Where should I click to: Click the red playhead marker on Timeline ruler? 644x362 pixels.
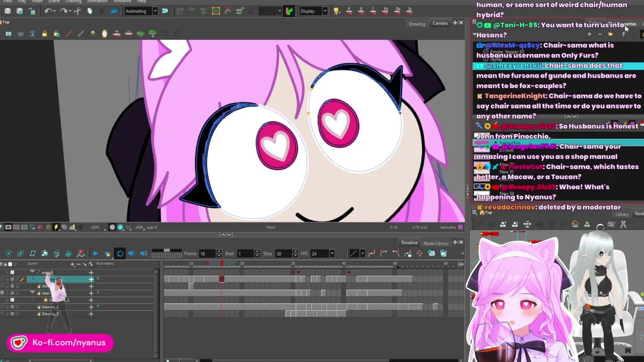point(221,263)
